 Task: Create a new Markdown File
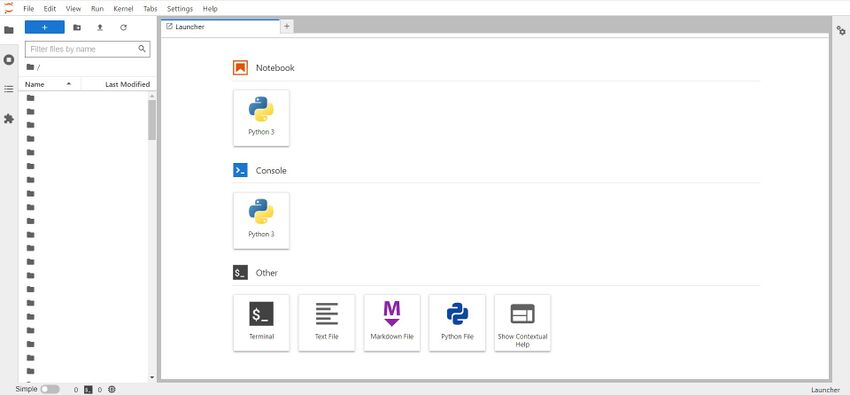(x=392, y=323)
